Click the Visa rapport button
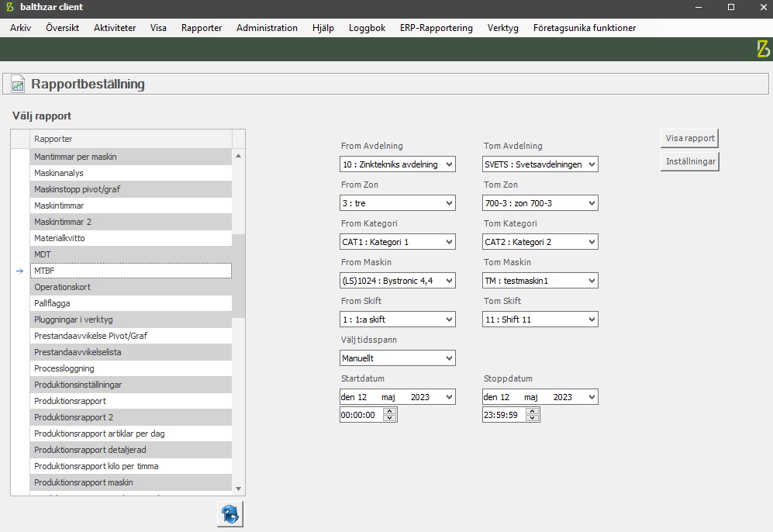This screenshot has height=532, width=773. [x=690, y=138]
